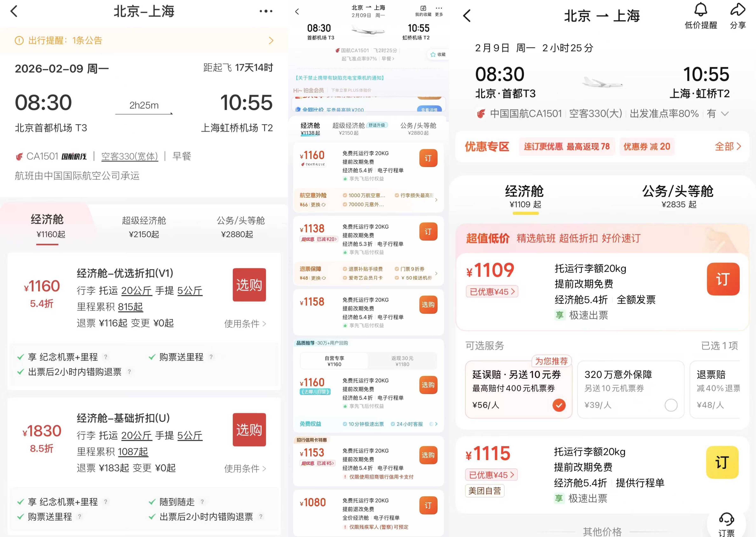The image size is (756, 537).
Task: Tap the share arrow icon
Action: [x=737, y=10]
